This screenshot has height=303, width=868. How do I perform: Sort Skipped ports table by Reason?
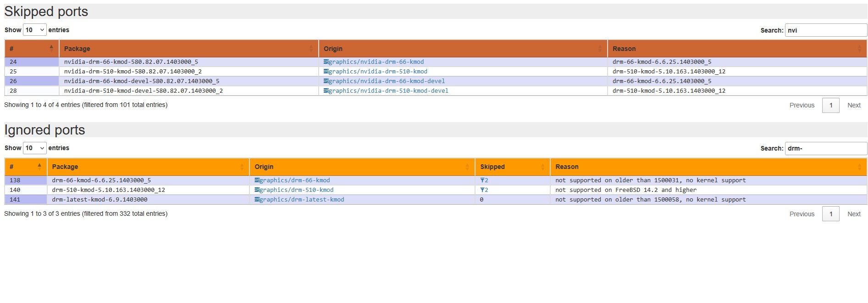coord(736,49)
